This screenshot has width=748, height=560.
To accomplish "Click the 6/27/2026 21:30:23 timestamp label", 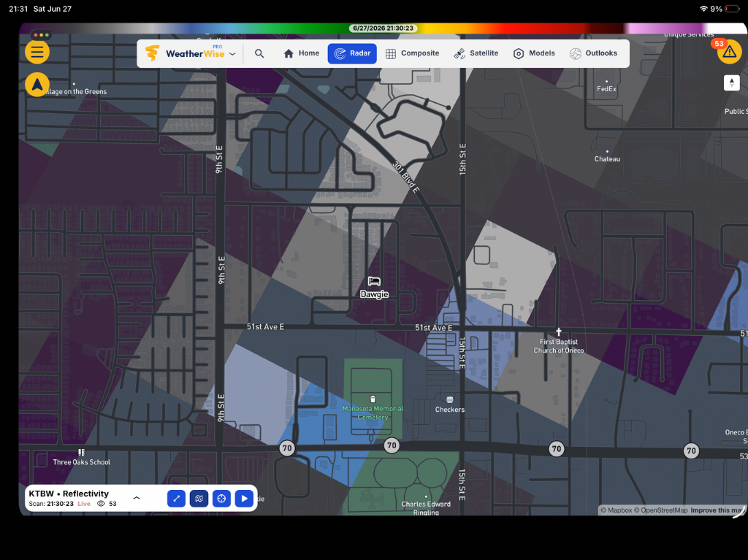I will (x=383, y=28).
